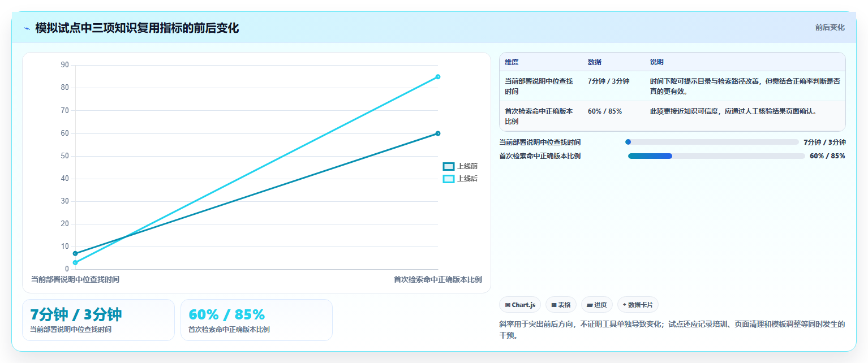Image resolution: width=868 pixels, height=363 pixels.
Task: Click the table value 60% / 85%
Action: pos(605,111)
